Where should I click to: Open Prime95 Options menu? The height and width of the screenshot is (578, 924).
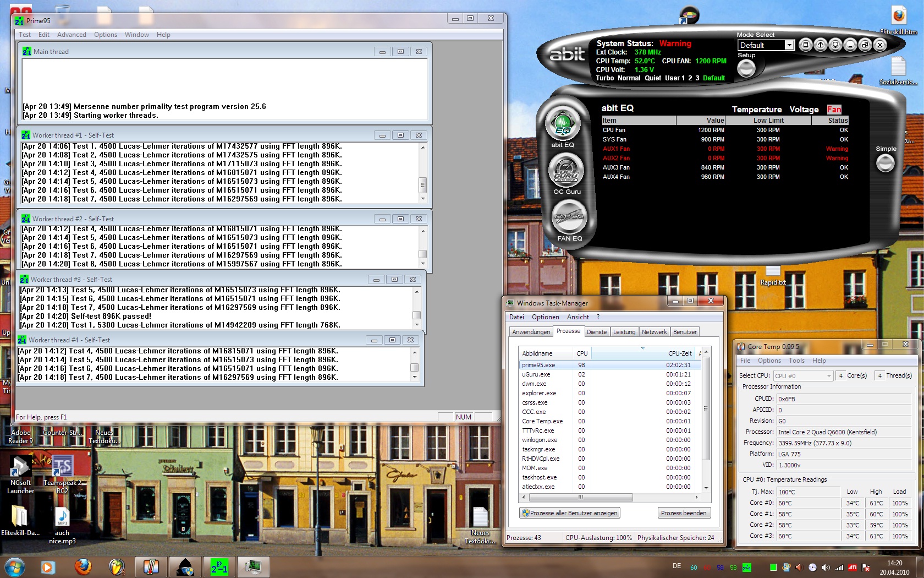coord(105,35)
